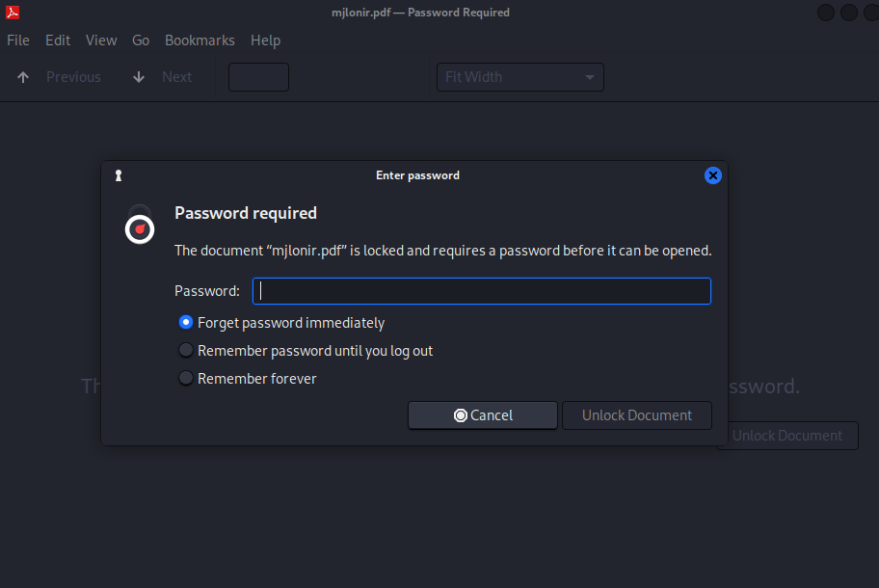879x588 pixels.
Task: Focus the Password input field
Action: (x=482, y=291)
